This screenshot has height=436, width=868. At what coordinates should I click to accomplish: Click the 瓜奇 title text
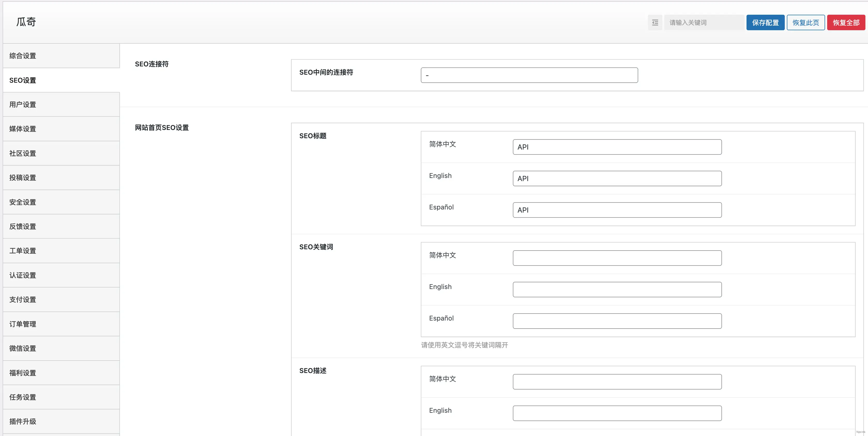point(26,22)
